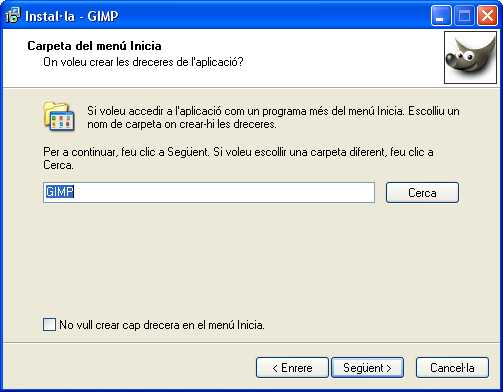Click the highlighted GIMP text selection
Screen dimensions: 503x392
point(60,192)
